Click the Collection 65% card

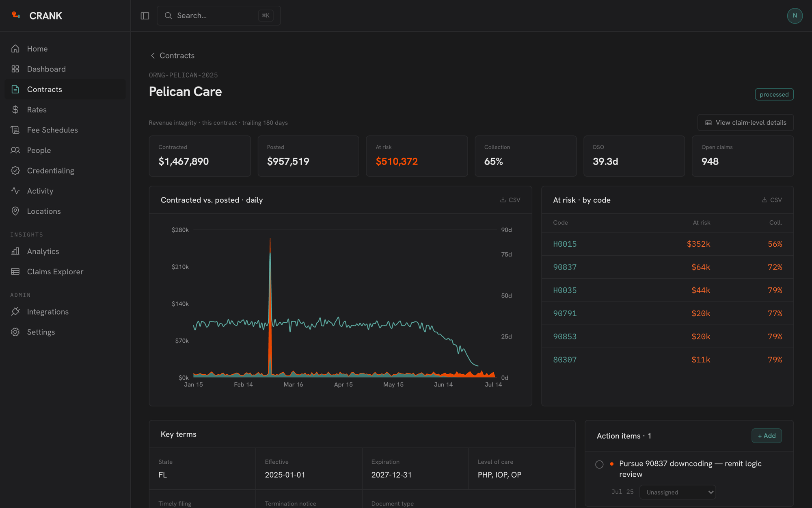coord(525,156)
